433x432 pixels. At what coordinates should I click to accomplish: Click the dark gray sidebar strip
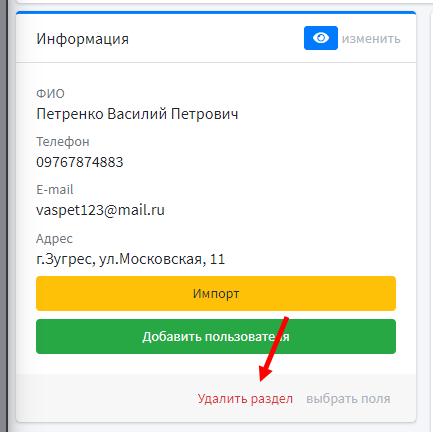pyautogui.click(x=3, y=216)
